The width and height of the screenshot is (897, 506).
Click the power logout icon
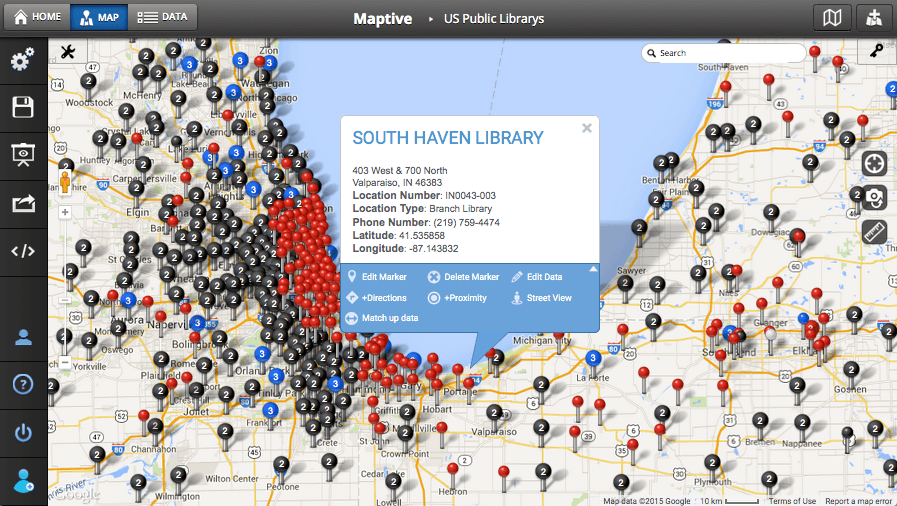pyautogui.click(x=23, y=433)
